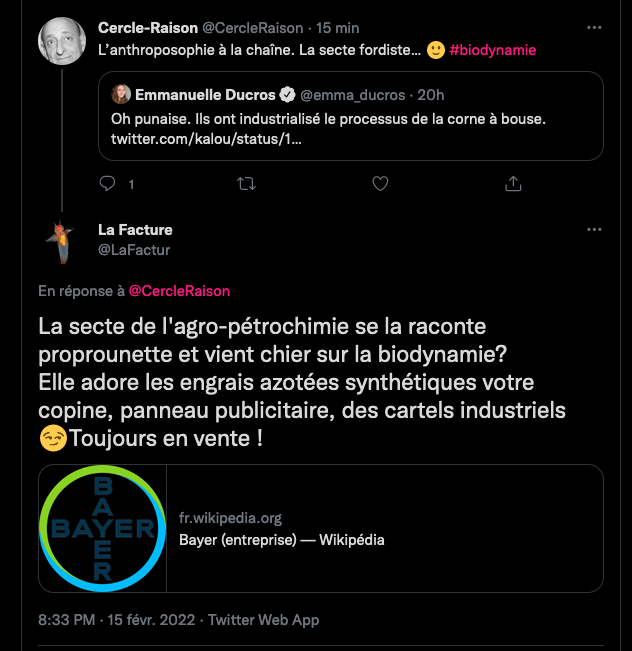Viewport: 632px width, 651px height.
Task: Open the Bayer Wikipedia link card
Action: click(x=385, y=529)
